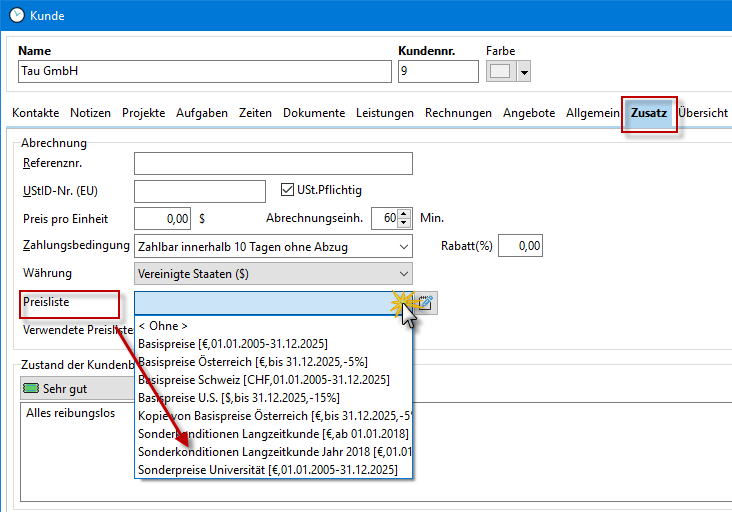
Task: Expand the Zahlungsbedingung dropdown
Action: coord(403,246)
